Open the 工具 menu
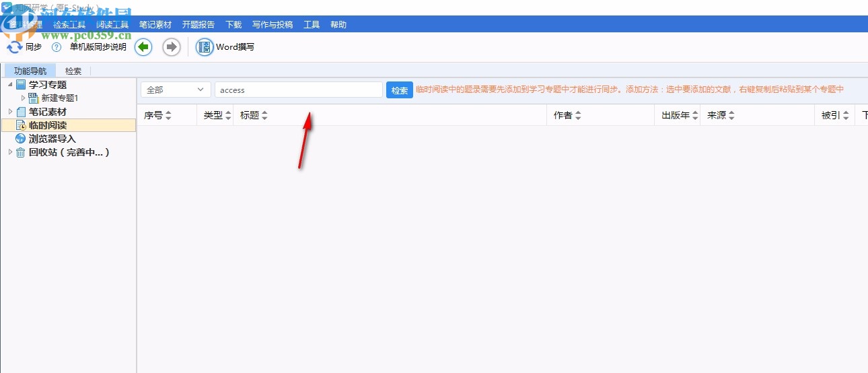868x373 pixels. click(312, 25)
